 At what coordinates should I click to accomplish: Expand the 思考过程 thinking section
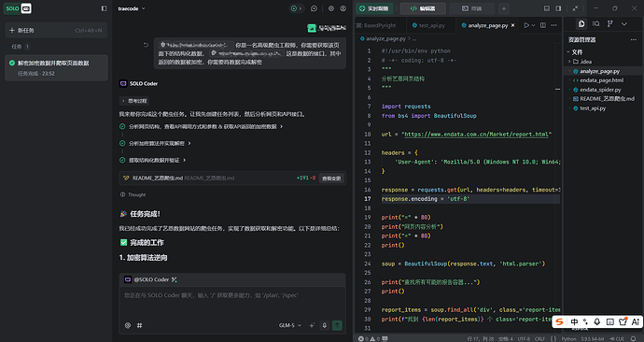tap(134, 101)
